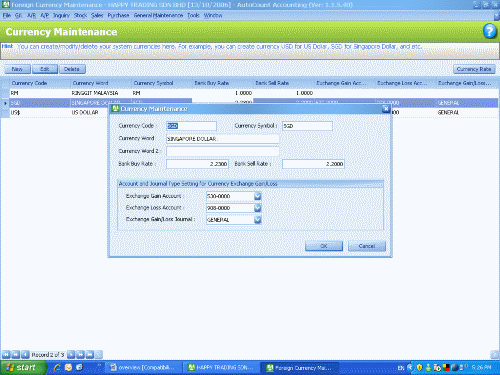
Task: Click the Start button on taskbar
Action: tap(23, 367)
